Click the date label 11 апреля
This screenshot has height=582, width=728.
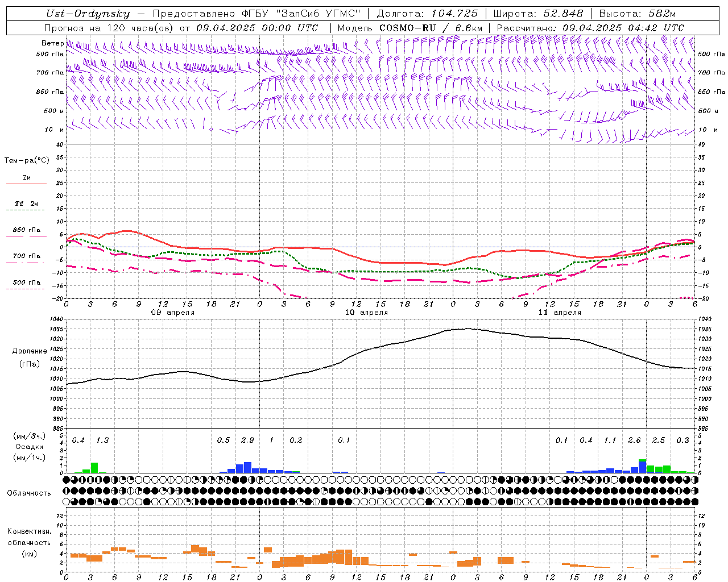pos(560,313)
